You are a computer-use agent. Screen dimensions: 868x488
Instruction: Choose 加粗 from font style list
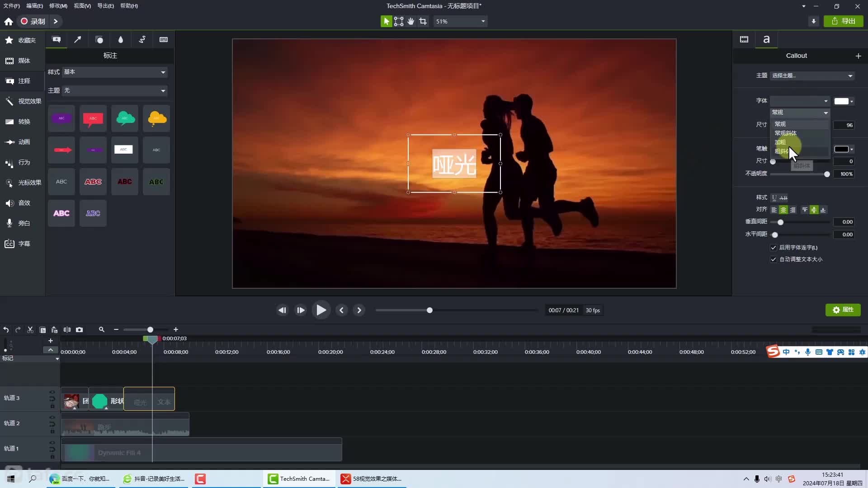[799, 142]
